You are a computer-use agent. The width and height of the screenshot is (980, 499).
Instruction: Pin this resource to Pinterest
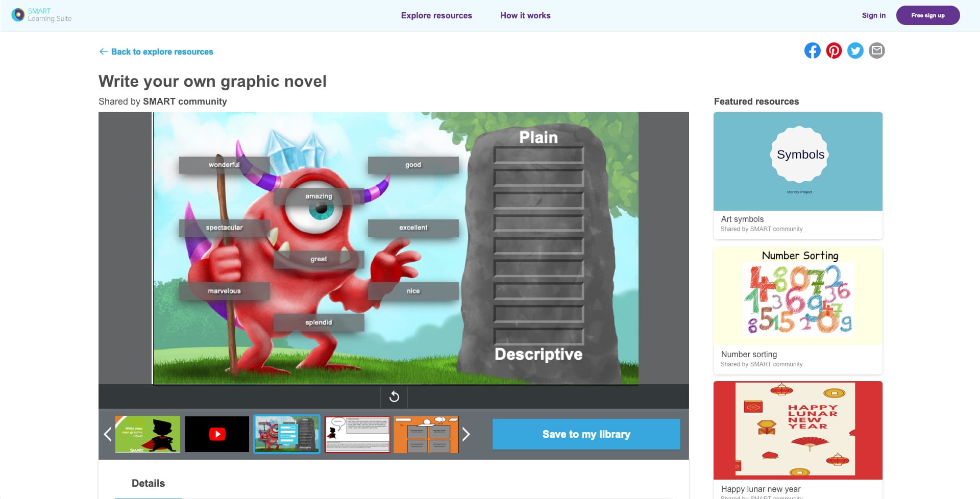(834, 50)
